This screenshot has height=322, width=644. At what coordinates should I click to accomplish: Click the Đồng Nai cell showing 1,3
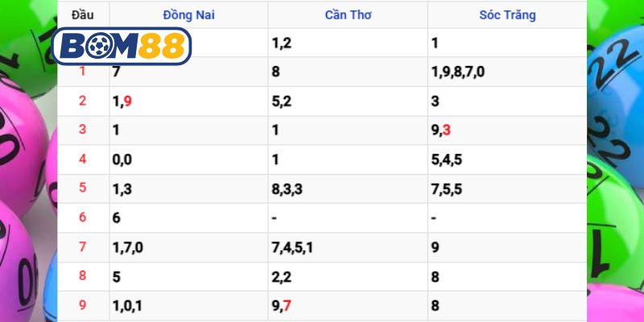point(122,189)
